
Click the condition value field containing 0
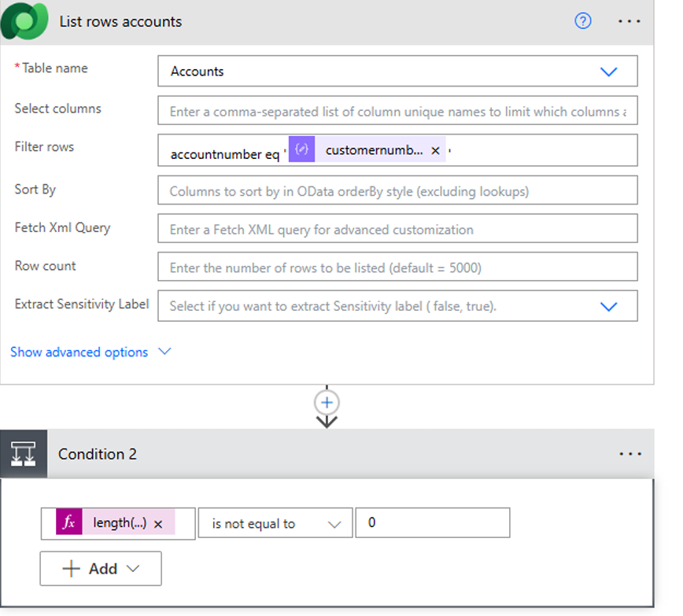pos(432,522)
